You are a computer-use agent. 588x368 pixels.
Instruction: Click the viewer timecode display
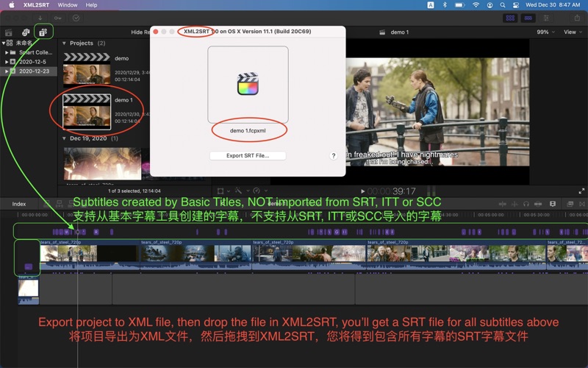[392, 191]
